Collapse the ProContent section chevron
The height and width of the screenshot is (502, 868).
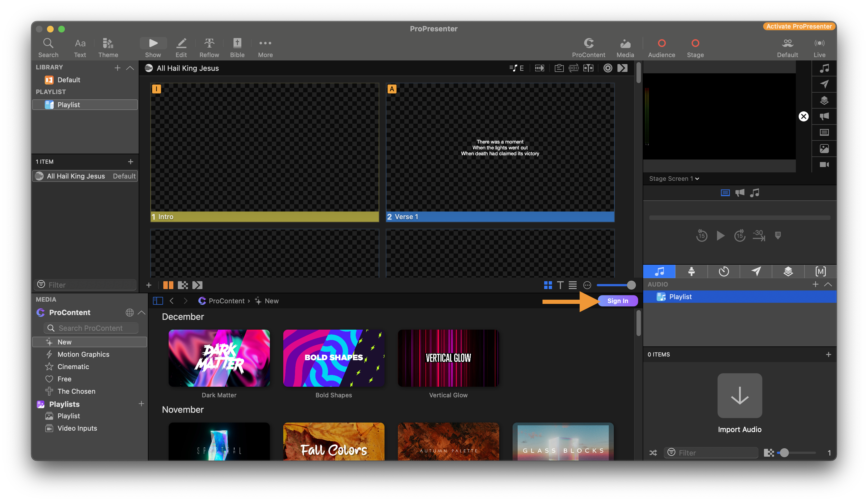tap(141, 312)
